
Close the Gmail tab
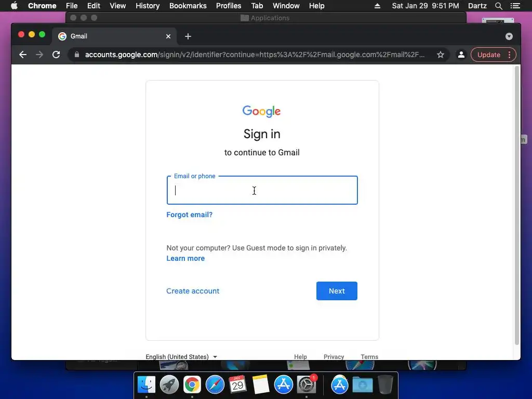(168, 36)
